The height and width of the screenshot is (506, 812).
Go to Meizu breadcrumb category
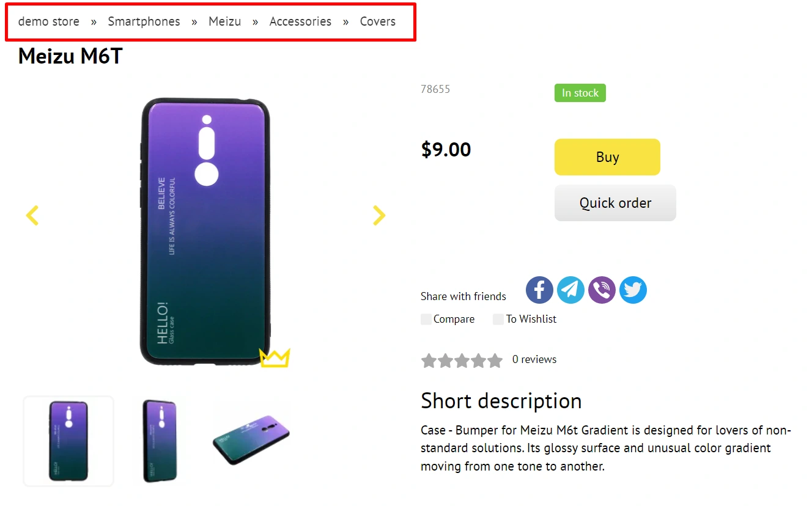(224, 21)
